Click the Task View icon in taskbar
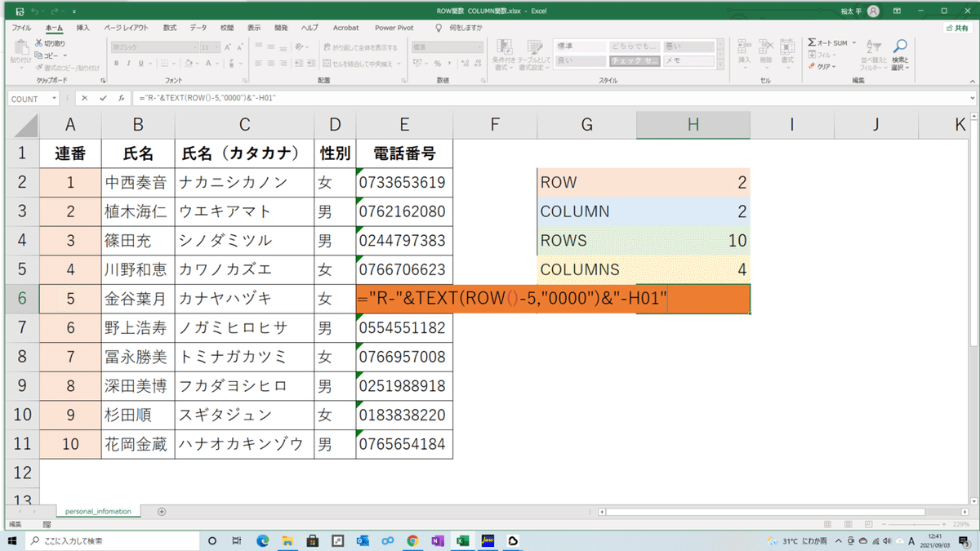 [237, 540]
